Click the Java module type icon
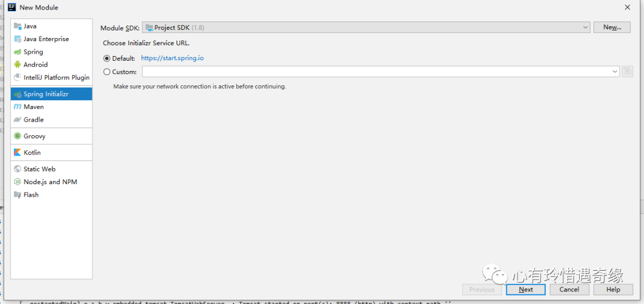The width and height of the screenshot is (644, 304). [x=17, y=26]
